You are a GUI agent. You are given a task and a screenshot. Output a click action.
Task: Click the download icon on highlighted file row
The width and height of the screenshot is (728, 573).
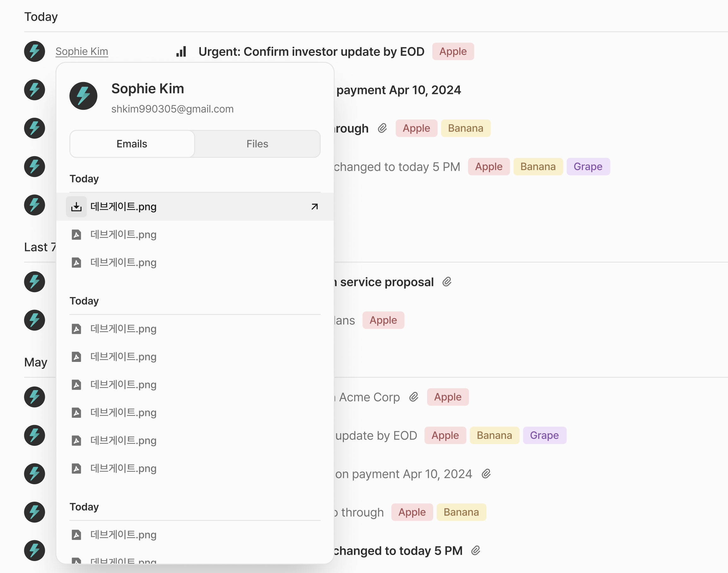tap(76, 207)
